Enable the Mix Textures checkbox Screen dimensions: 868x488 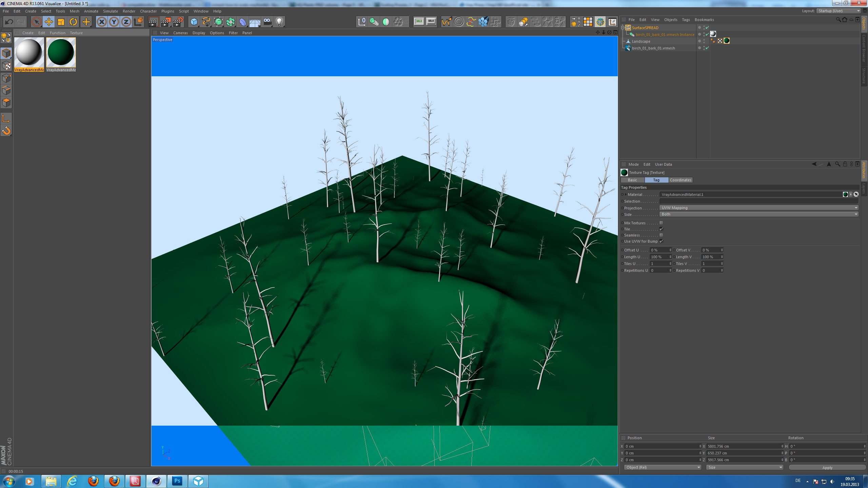(661, 223)
